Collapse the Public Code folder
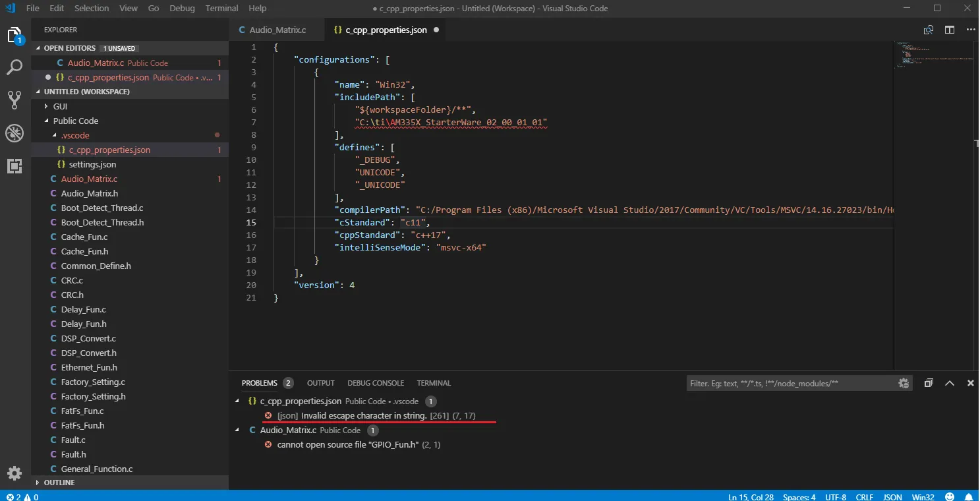This screenshot has width=980, height=501. click(75, 121)
